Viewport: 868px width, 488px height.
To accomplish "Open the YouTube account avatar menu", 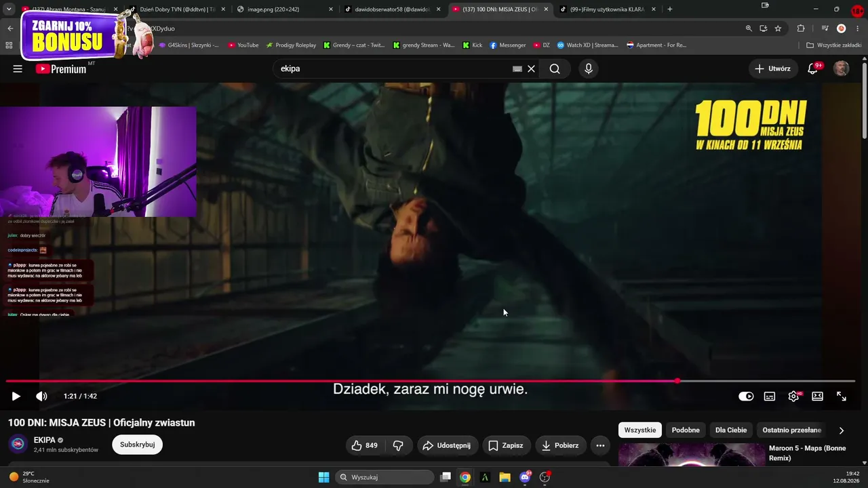I will (x=841, y=68).
